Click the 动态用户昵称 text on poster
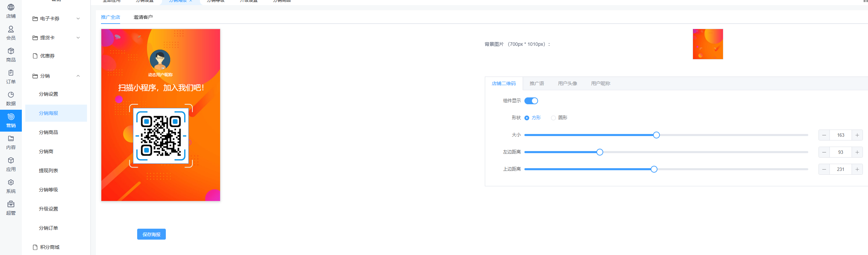 160,75
